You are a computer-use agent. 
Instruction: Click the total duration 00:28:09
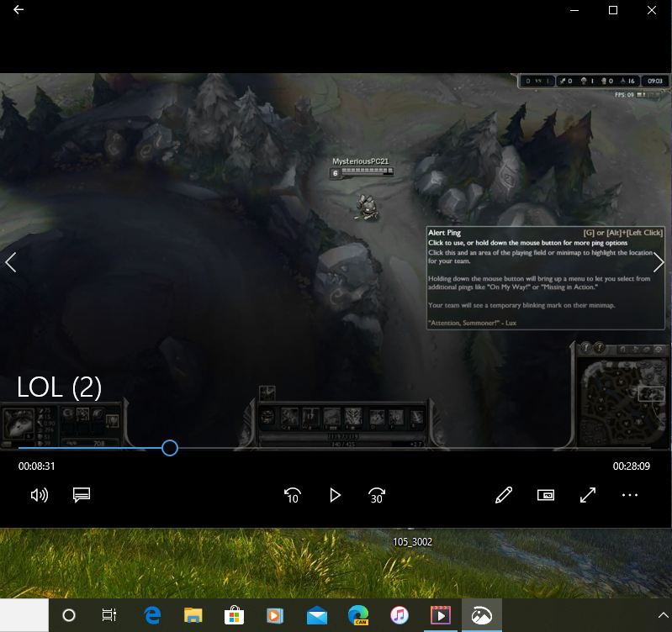coord(632,466)
